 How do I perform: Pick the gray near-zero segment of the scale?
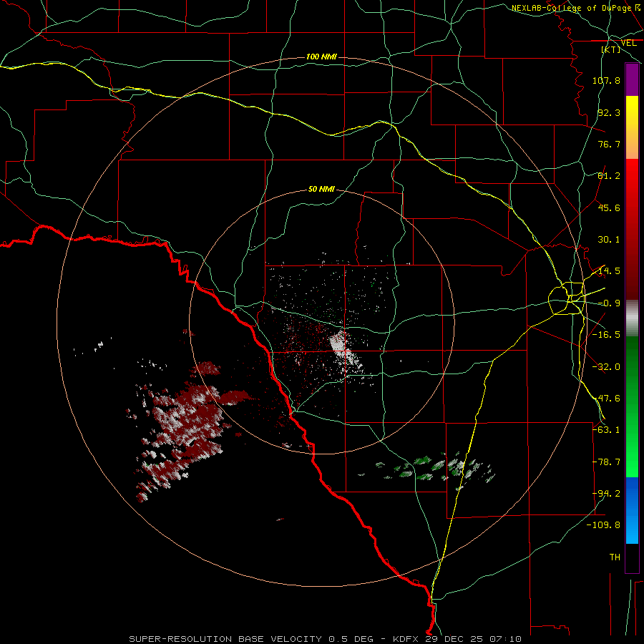click(632, 318)
